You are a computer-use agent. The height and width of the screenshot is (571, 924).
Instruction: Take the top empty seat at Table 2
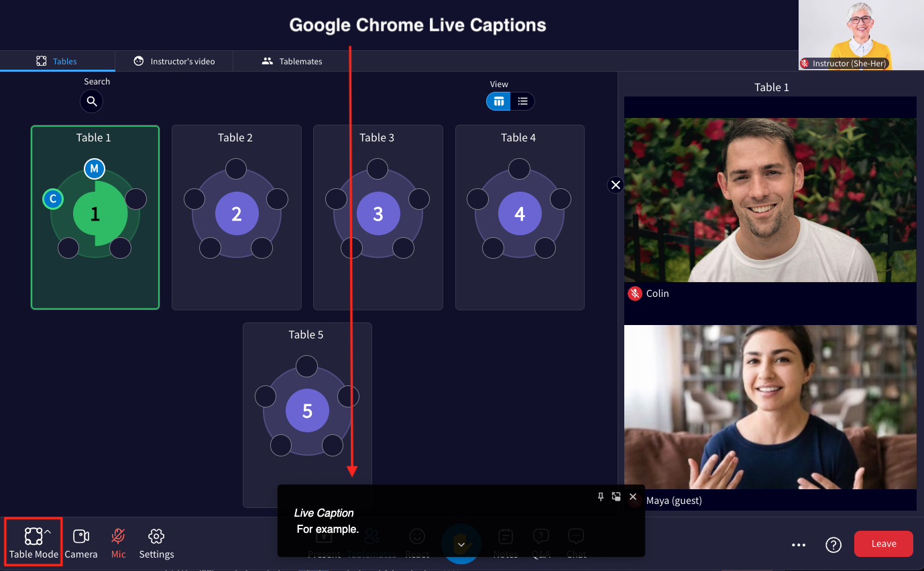tap(236, 169)
